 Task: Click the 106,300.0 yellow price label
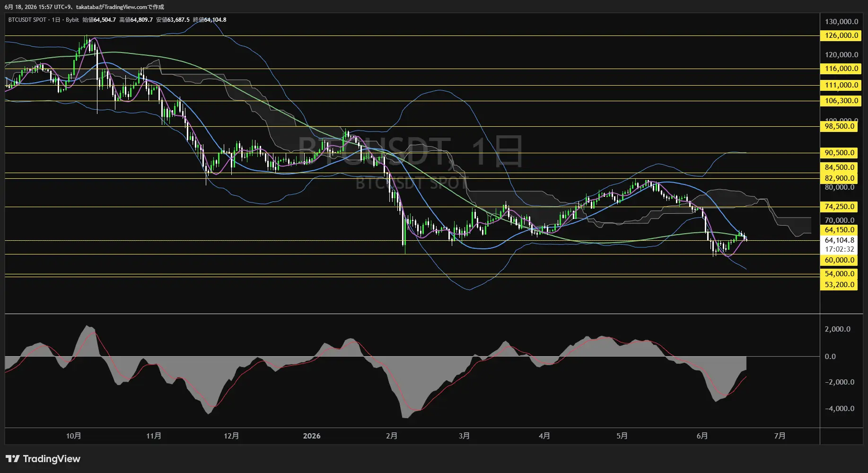(x=841, y=101)
